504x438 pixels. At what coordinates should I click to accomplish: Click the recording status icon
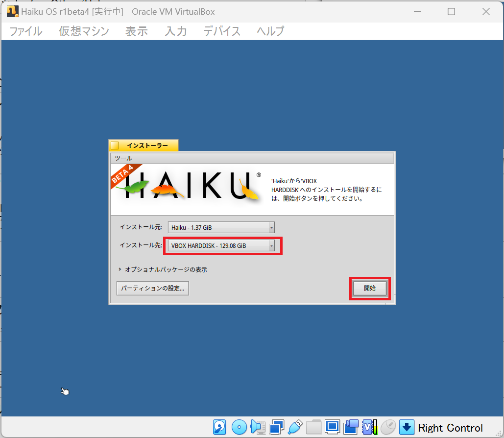tap(351, 427)
